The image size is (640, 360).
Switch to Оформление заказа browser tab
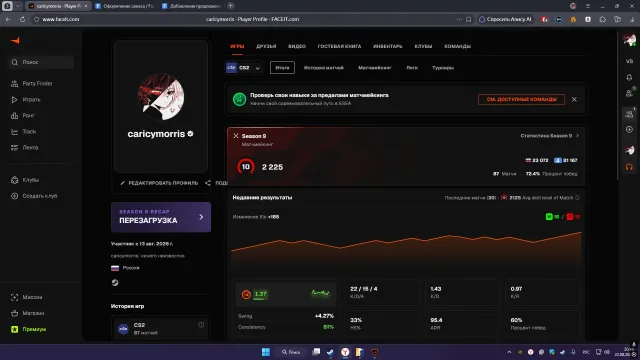[124, 6]
